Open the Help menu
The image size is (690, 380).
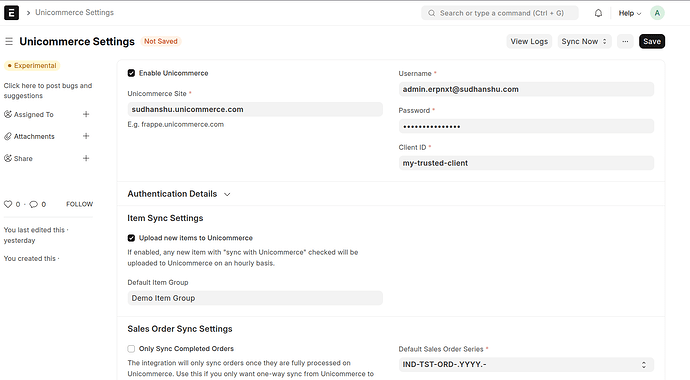[x=630, y=13]
